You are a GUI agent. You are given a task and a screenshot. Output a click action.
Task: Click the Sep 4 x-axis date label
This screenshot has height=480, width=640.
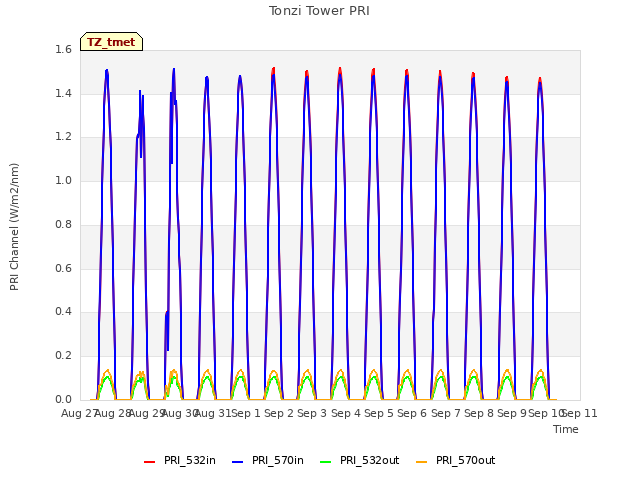[346, 413]
